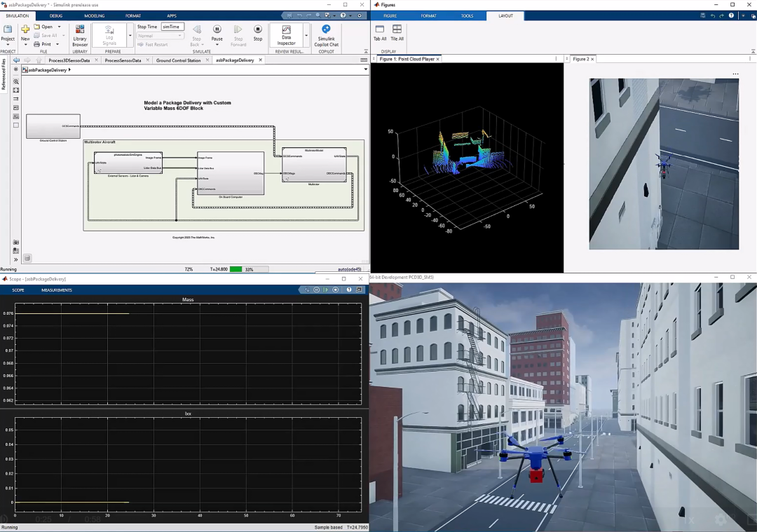Viewport: 757px width, 532px height.
Task: Open the Multirotor model block
Action: pos(314,165)
